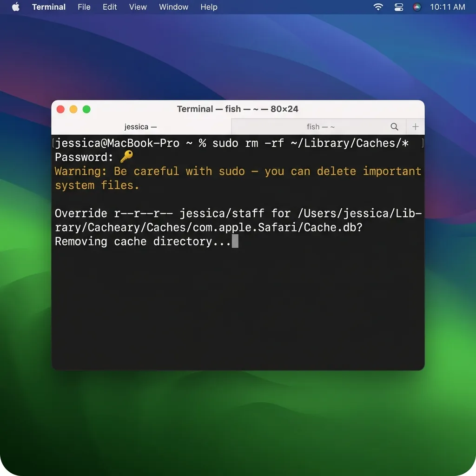Open the File menu
476x476 pixels.
tap(84, 7)
